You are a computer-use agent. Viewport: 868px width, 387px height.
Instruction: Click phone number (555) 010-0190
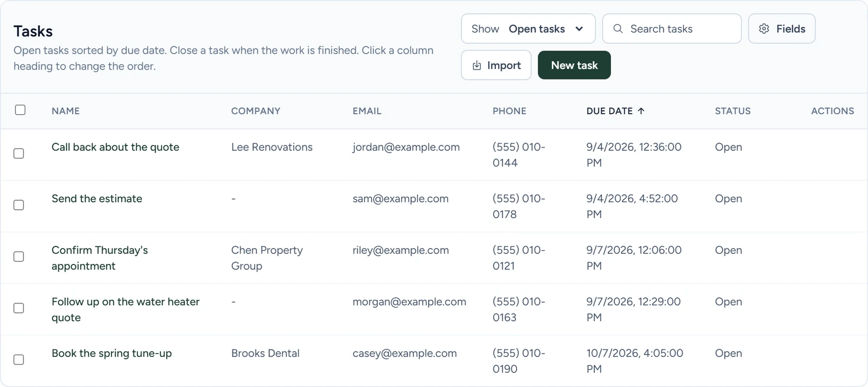tap(519, 361)
